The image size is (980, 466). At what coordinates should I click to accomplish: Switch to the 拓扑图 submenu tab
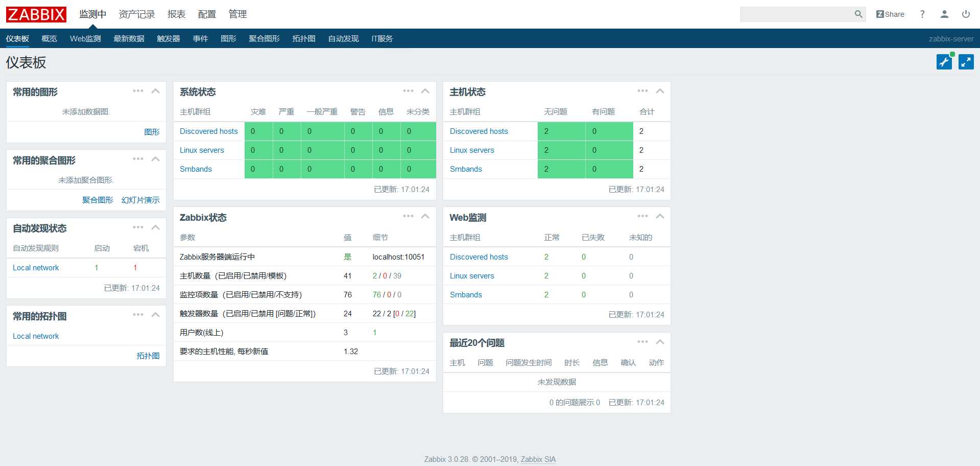(304, 39)
